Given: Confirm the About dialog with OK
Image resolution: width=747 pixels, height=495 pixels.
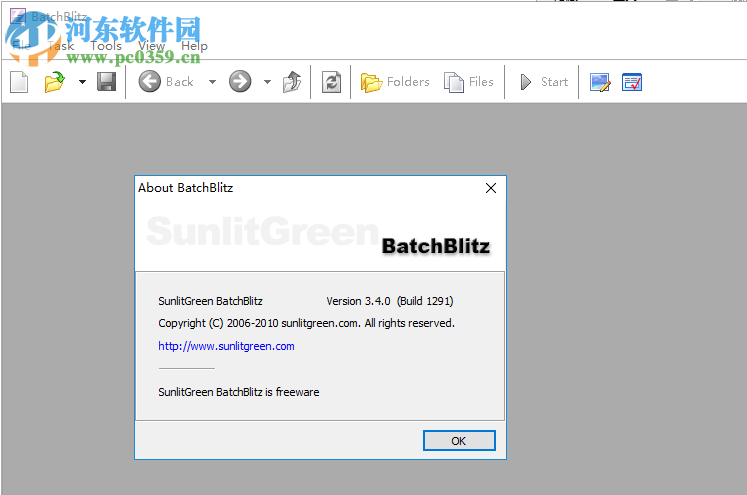Looking at the screenshot, I should coord(459,441).
